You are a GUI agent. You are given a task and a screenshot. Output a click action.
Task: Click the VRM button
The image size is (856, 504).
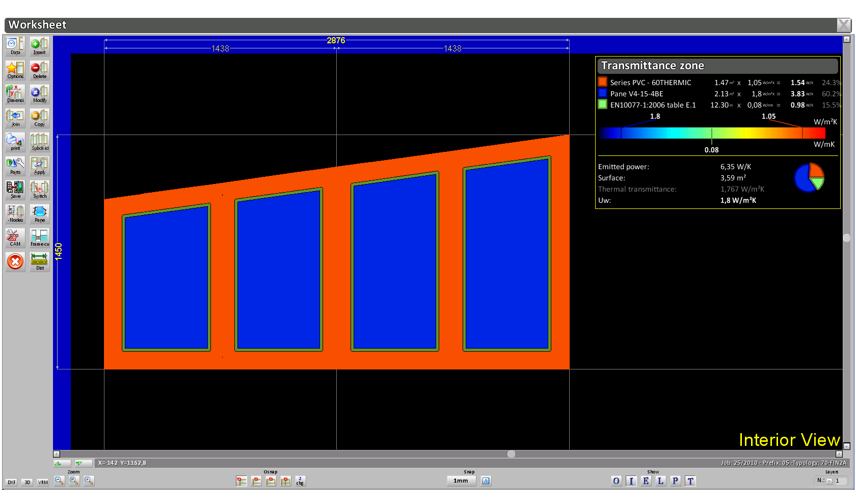click(43, 482)
